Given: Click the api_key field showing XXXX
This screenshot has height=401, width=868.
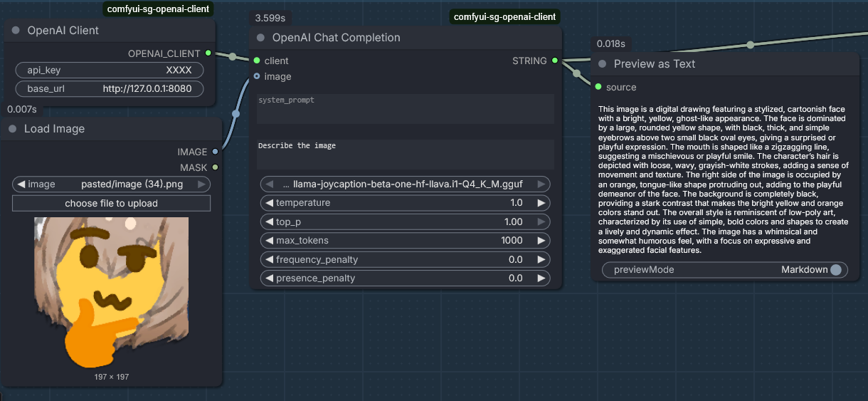Looking at the screenshot, I should pos(110,71).
